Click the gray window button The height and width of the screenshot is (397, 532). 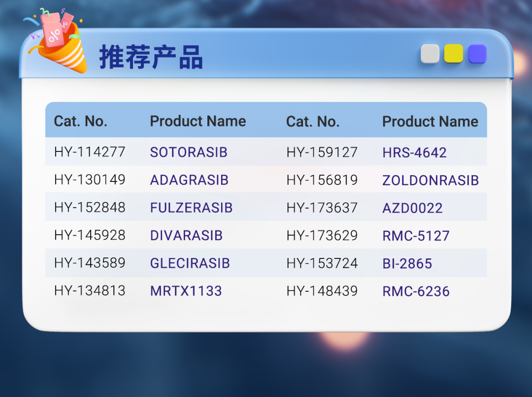[430, 54]
